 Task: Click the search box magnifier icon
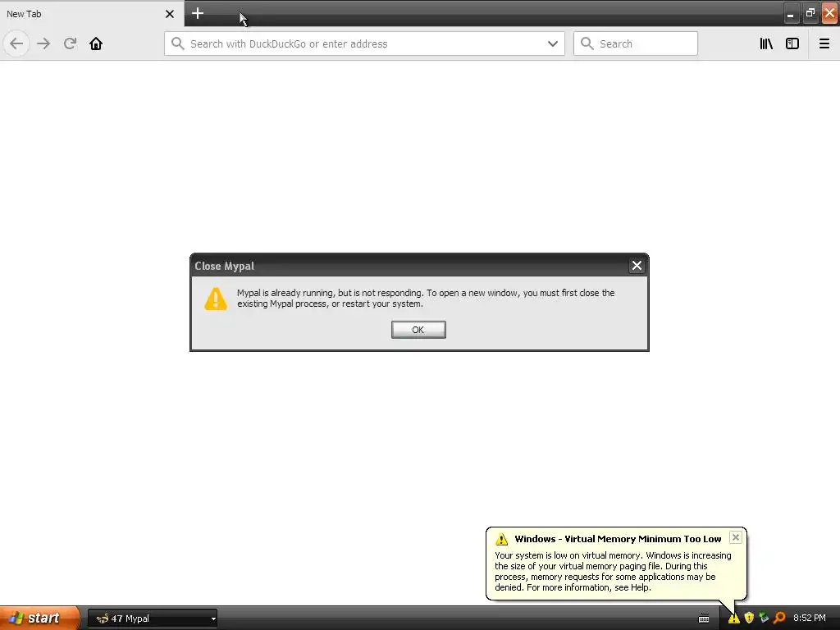pyautogui.click(x=587, y=43)
